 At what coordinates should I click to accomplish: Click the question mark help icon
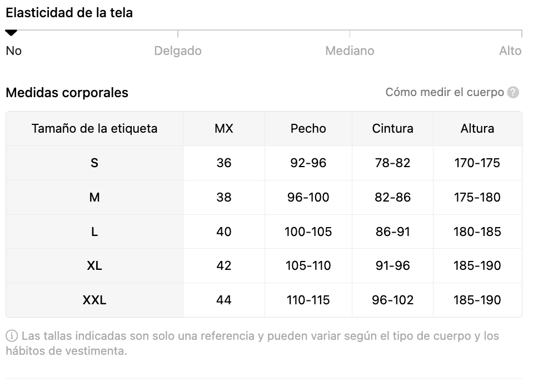tap(513, 93)
